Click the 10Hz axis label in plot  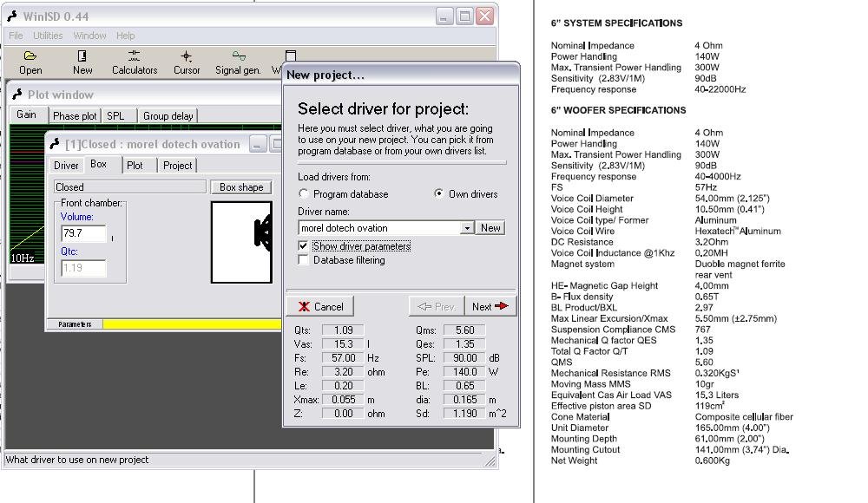[x=23, y=258]
